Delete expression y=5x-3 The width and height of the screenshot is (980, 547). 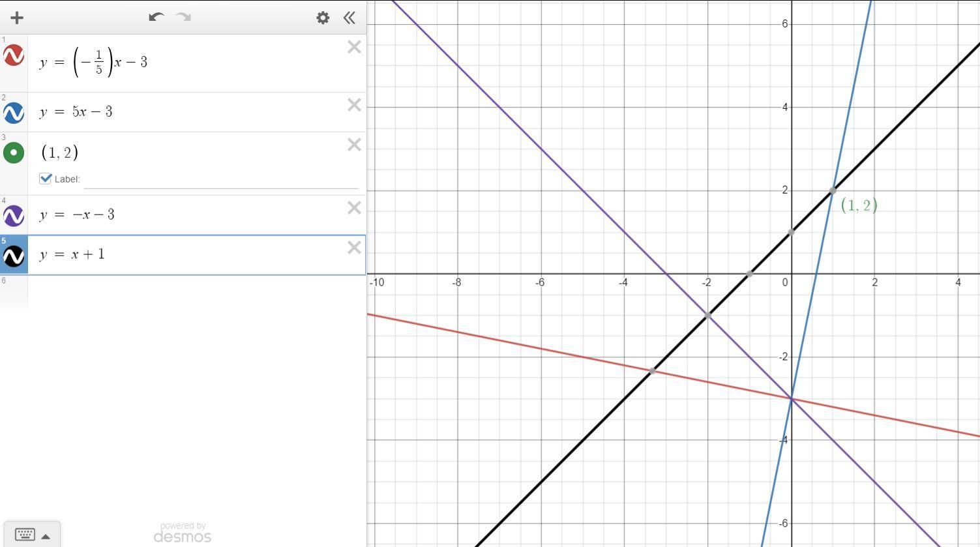354,105
